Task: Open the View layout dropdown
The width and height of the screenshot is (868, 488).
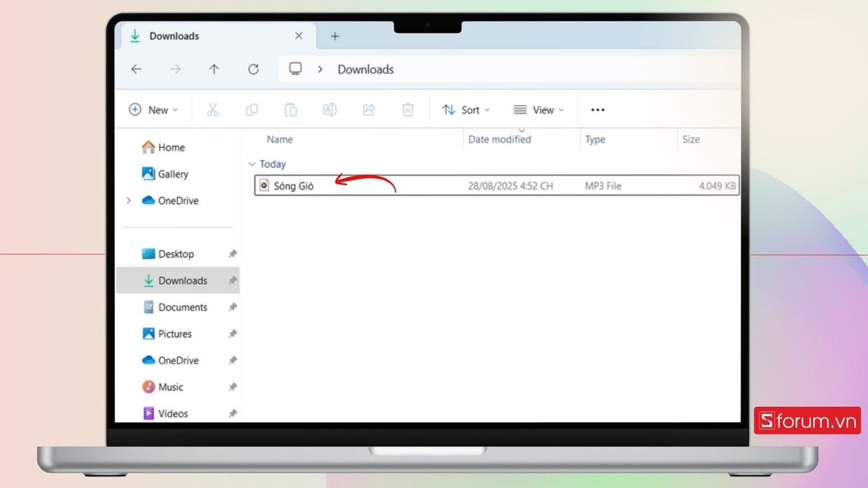Action: [x=539, y=110]
